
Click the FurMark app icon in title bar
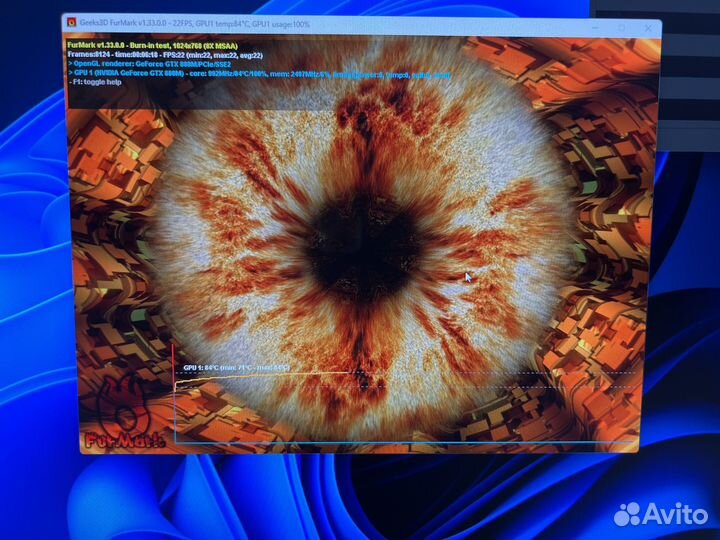coord(70,24)
